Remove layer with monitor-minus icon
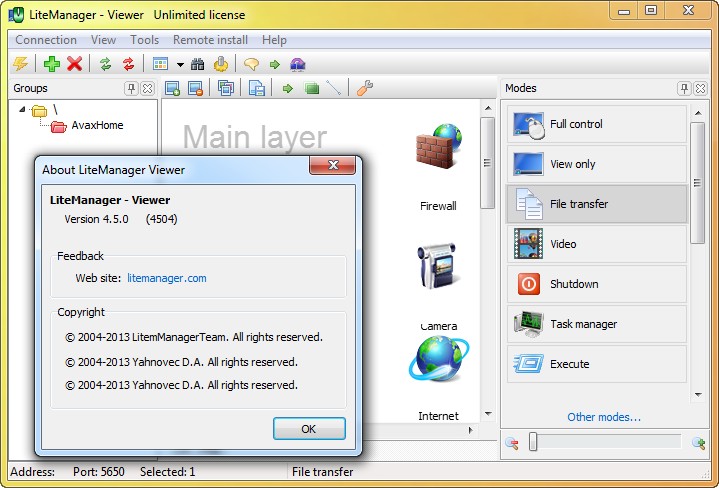 pyautogui.click(x=195, y=88)
